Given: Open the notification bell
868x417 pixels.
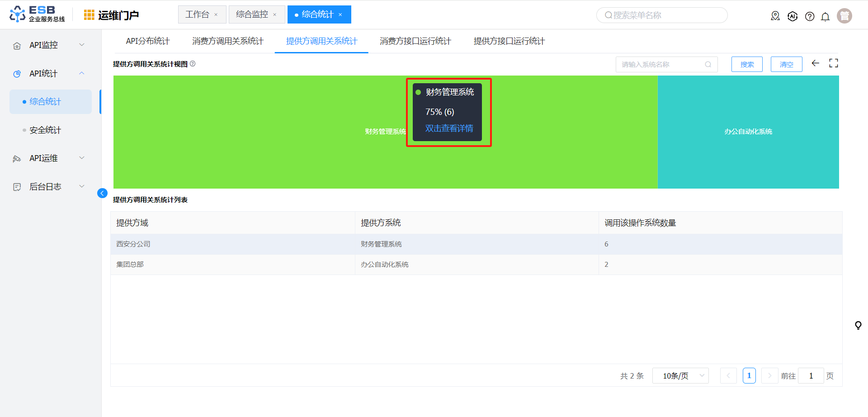Looking at the screenshot, I should tap(825, 17).
